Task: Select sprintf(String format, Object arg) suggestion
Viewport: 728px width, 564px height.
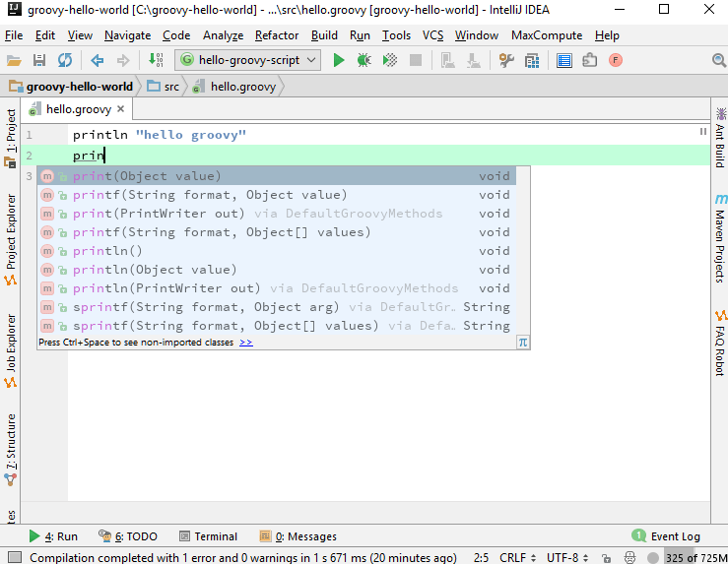Action: click(277, 307)
